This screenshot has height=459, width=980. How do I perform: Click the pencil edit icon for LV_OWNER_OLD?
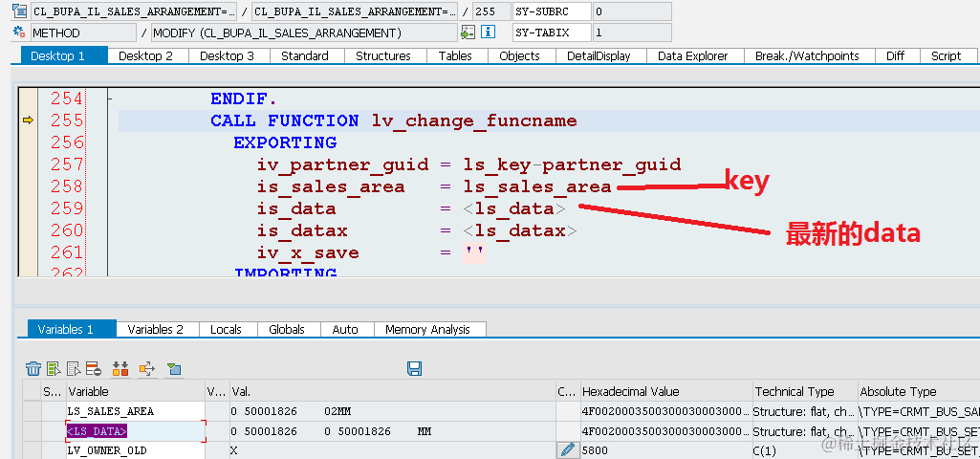coord(568,449)
